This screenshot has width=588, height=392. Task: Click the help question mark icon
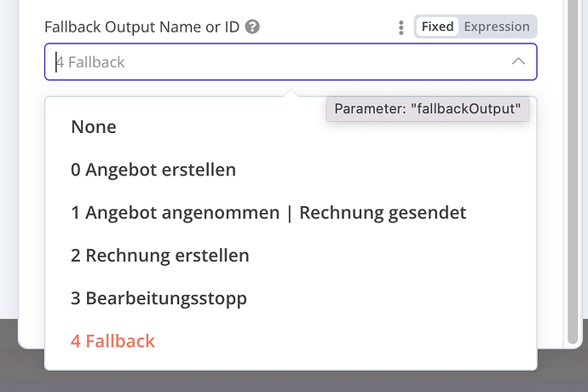[252, 26]
